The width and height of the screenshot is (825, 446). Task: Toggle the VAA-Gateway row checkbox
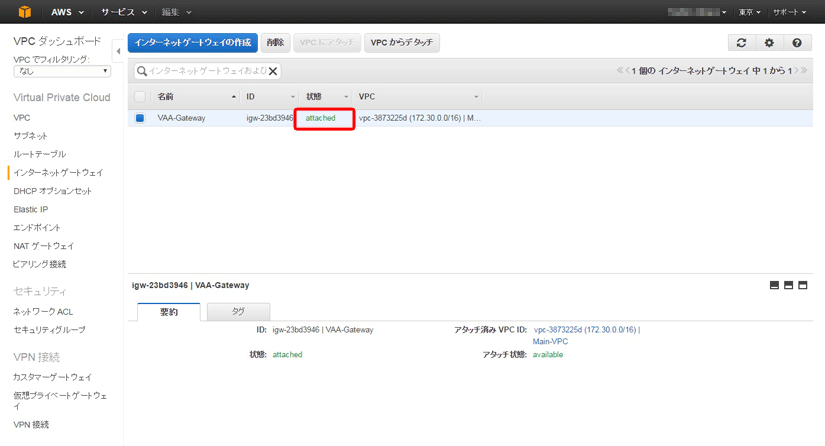tap(140, 118)
